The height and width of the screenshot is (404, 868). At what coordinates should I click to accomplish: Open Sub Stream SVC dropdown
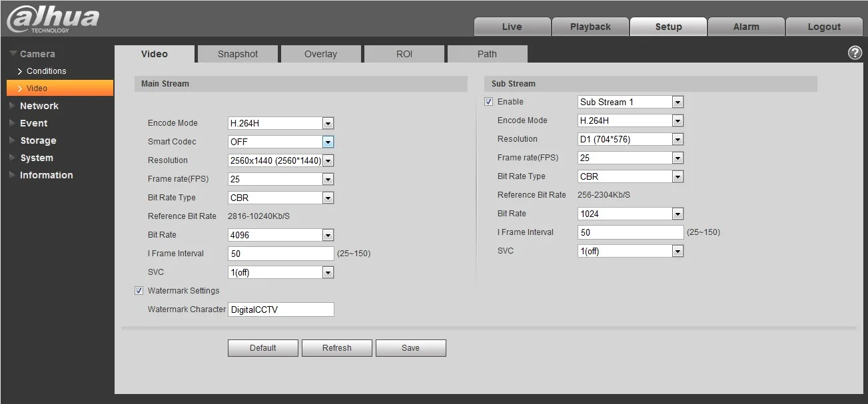tap(631, 251)
